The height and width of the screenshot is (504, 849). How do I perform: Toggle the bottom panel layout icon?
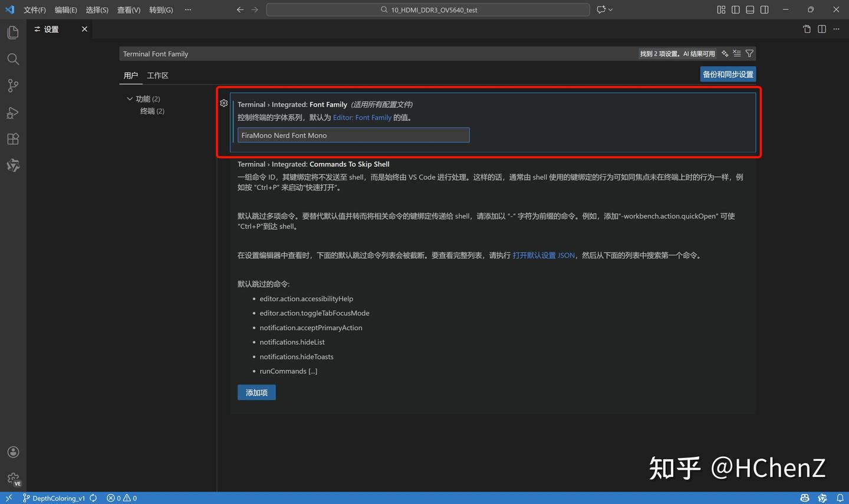coord(750,9)
